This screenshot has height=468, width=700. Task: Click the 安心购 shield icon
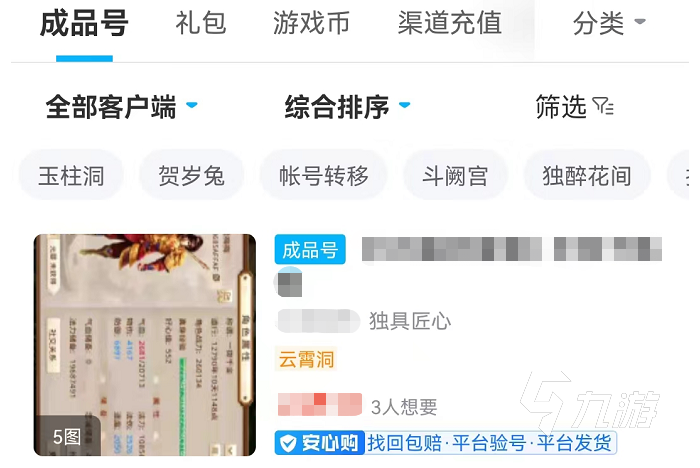coord(288,443)
